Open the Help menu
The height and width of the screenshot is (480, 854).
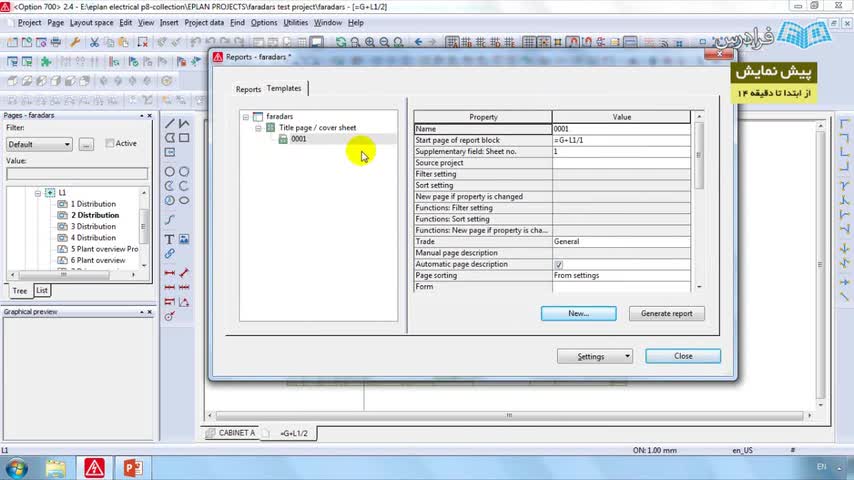point(356,23)
